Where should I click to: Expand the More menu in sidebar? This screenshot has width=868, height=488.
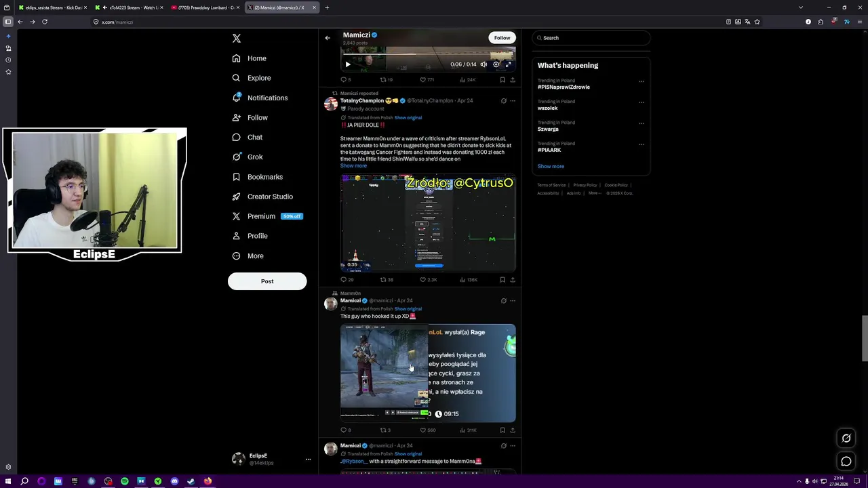click(248, 256)
